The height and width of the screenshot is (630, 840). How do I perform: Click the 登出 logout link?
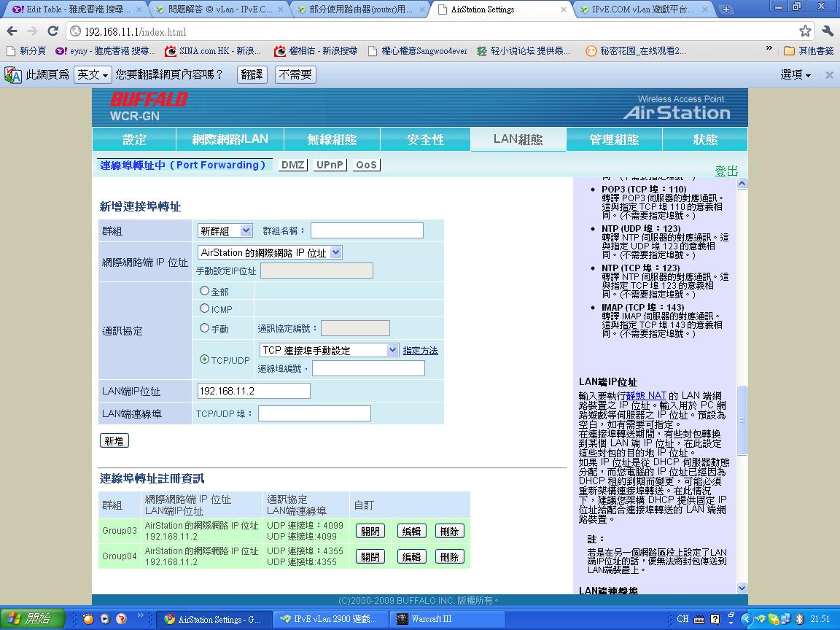pyautogui.click(x=726, y=171)
